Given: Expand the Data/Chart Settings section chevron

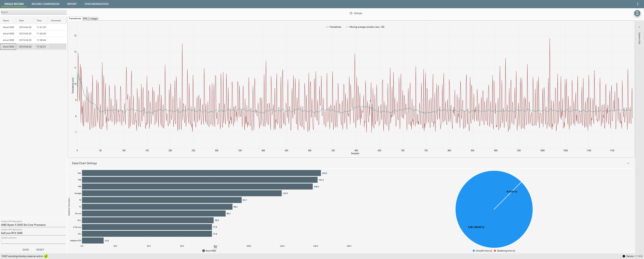Looking at the screenshot, I should click(628, 163).
